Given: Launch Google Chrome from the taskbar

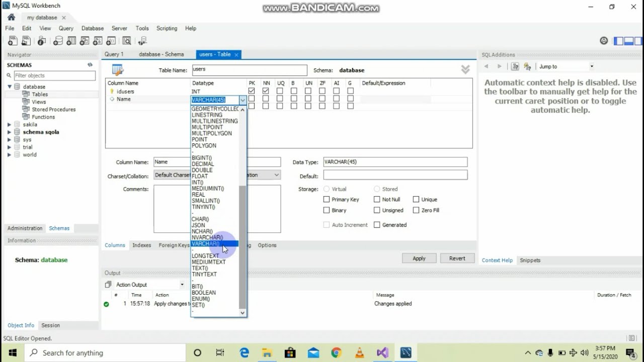Looking at the screenshot, I should [336, 352].
